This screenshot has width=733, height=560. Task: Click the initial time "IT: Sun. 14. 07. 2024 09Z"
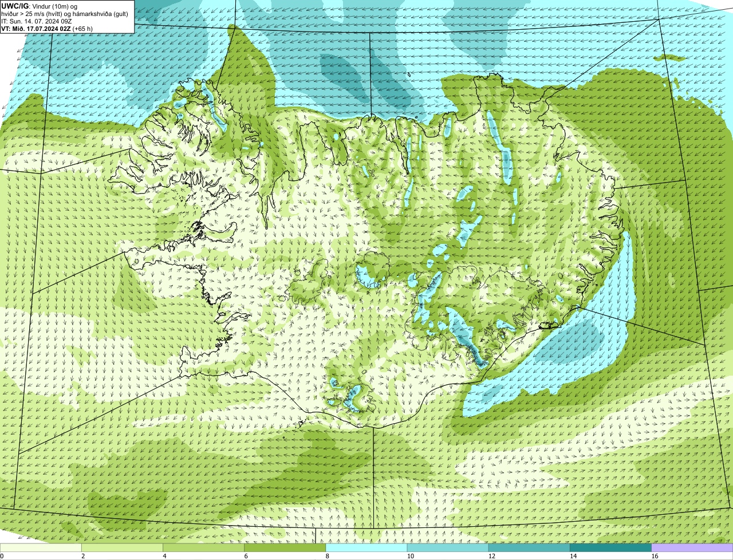point(37,21)
